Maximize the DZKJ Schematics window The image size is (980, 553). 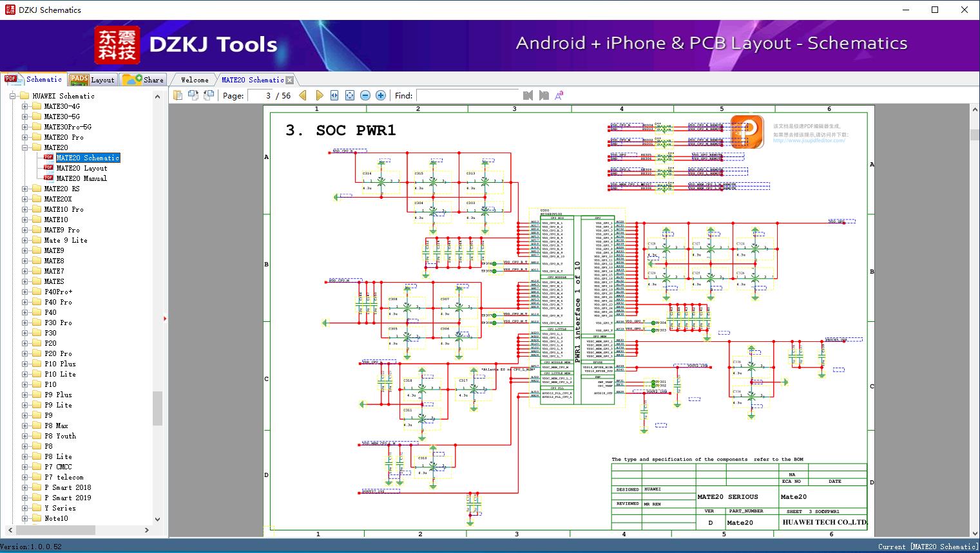(x=935, y=10)
